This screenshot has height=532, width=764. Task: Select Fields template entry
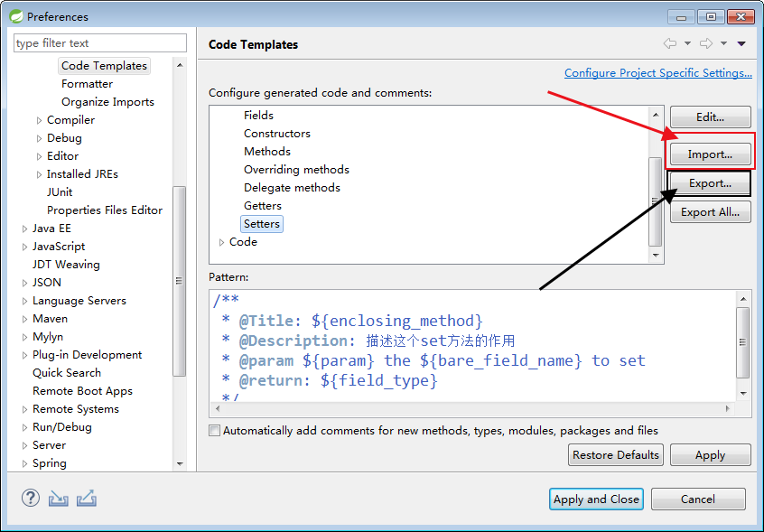pos(258,116)
